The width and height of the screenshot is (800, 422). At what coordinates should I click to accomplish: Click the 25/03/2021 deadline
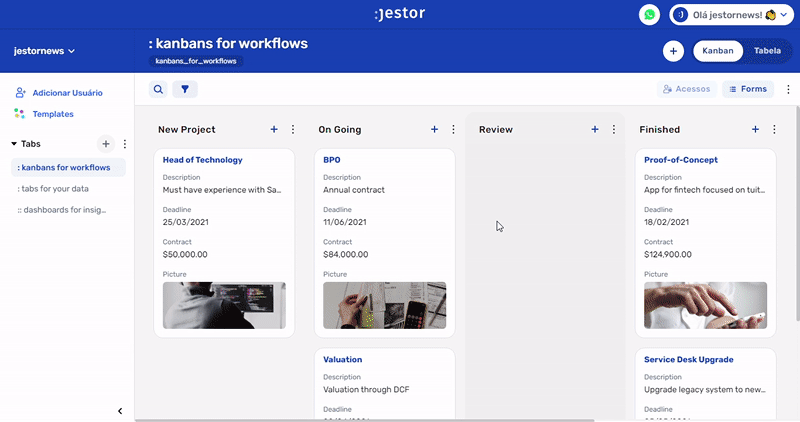click(x=185, y=222)
